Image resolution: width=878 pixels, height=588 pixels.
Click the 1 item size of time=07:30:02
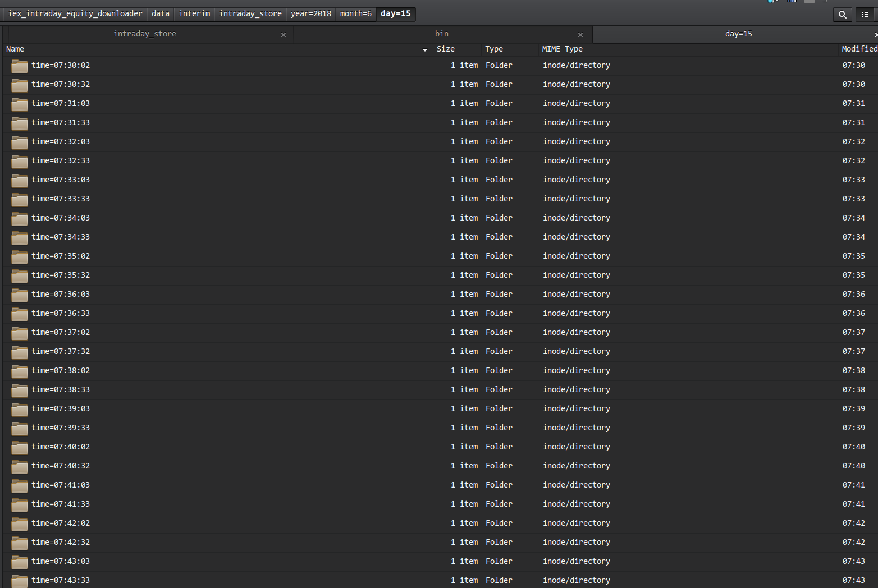click(x=464, y=65)
